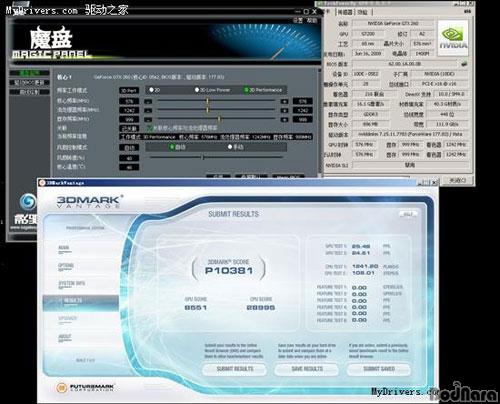
Task: Click the core frequency slider handle
Action: click(x=207, y=101)
